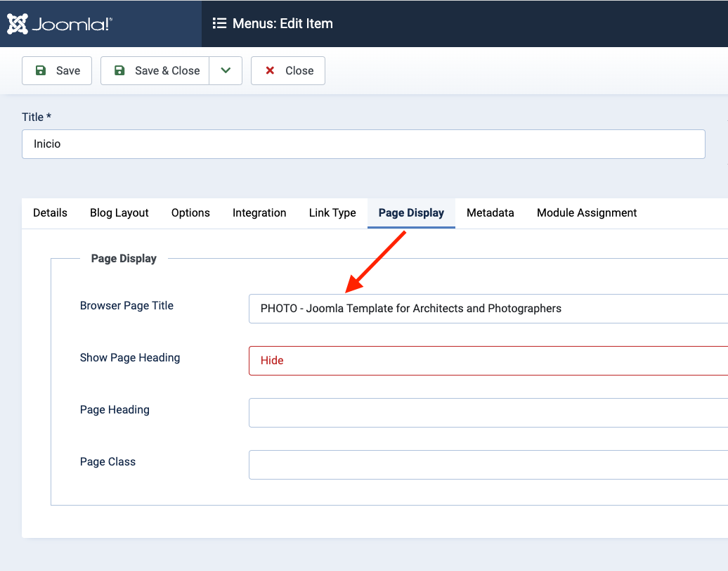Go to the Options tab
728x571 pixels.
190,213
